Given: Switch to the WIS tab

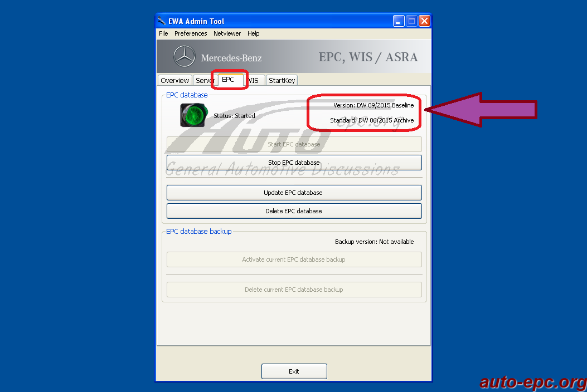Looking at the screenshot, I should point(254,80).
